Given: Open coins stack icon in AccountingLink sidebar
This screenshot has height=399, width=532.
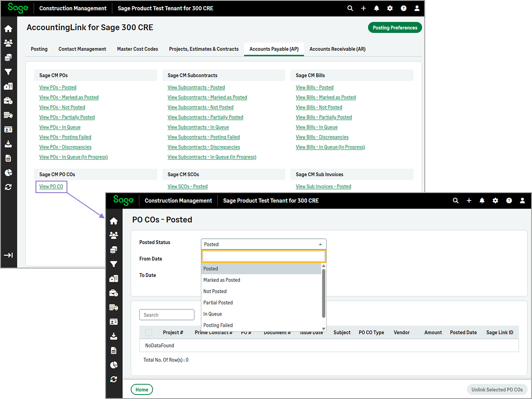Looking at the screenshot, I should pos(8,57).
